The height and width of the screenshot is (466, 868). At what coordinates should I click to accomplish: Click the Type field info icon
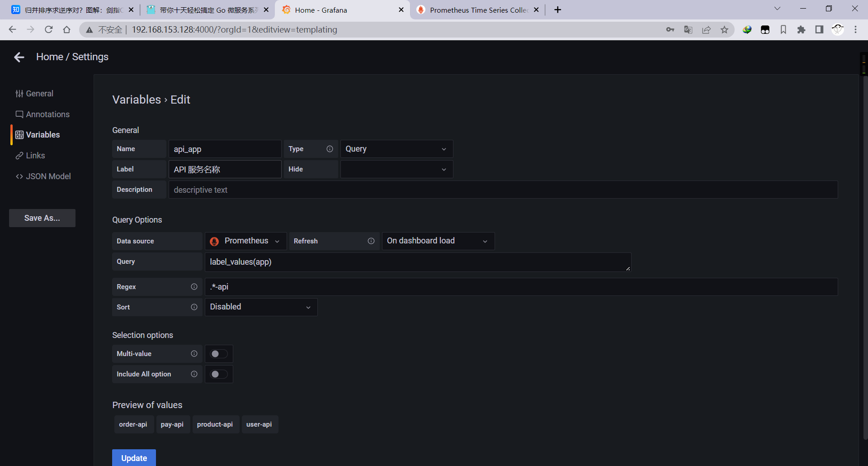coord(330,149)
